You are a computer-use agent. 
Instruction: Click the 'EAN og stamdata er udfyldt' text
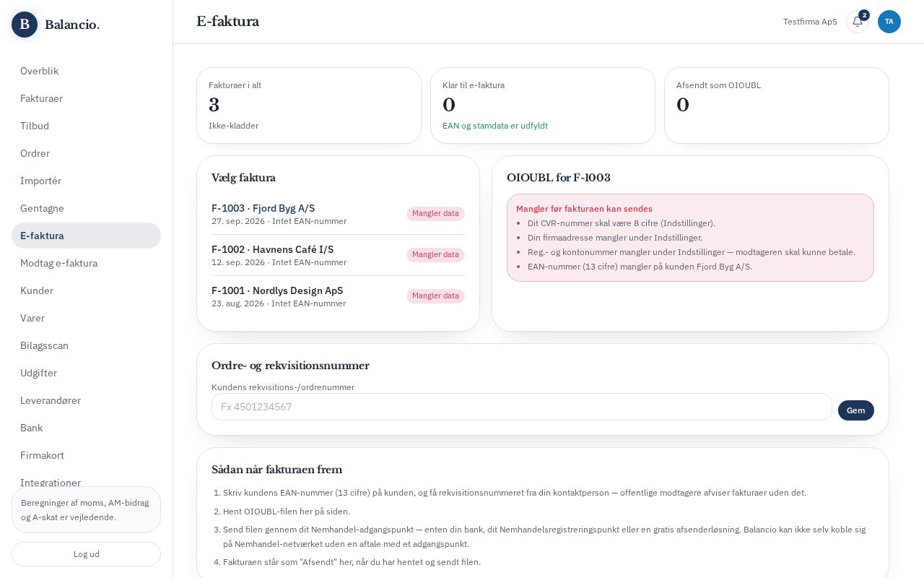(x=495, y=126)
